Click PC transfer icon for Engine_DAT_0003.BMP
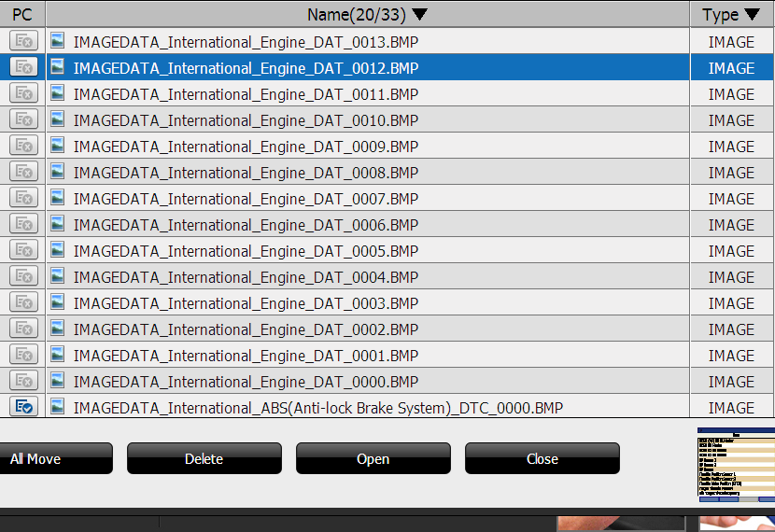Screen dimensions: 775x532 23,302
